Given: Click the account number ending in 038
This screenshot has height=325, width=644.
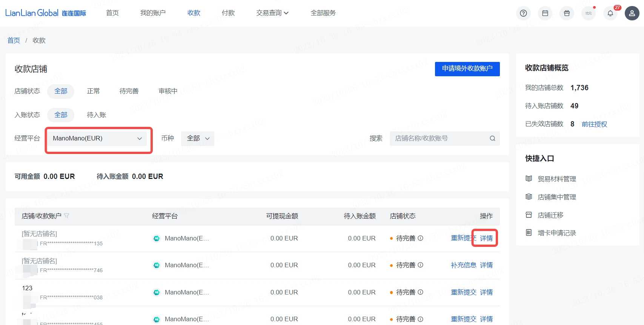Looking at the screenshot, I should coord(71,297).
